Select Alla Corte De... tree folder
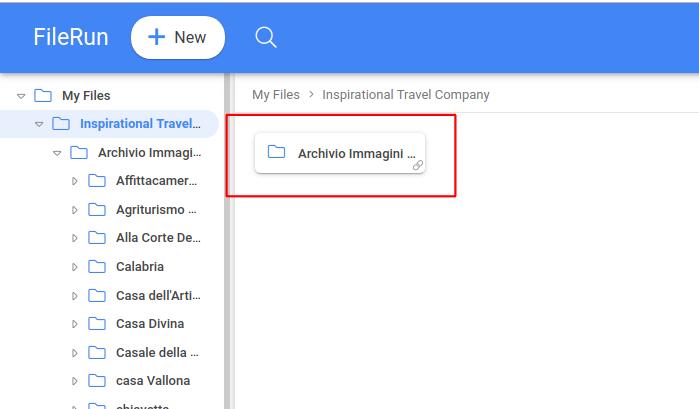 point(158,238)
